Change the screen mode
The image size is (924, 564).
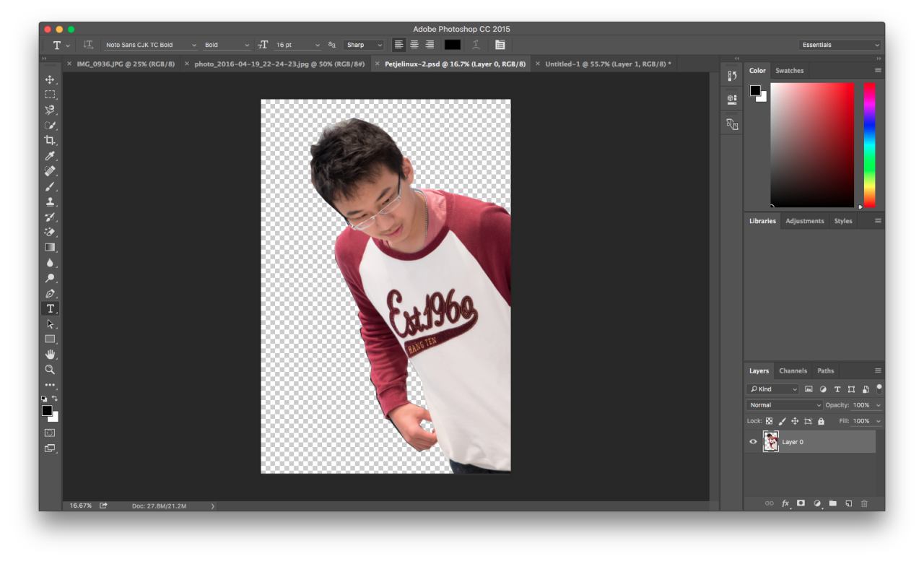[50, 448]
